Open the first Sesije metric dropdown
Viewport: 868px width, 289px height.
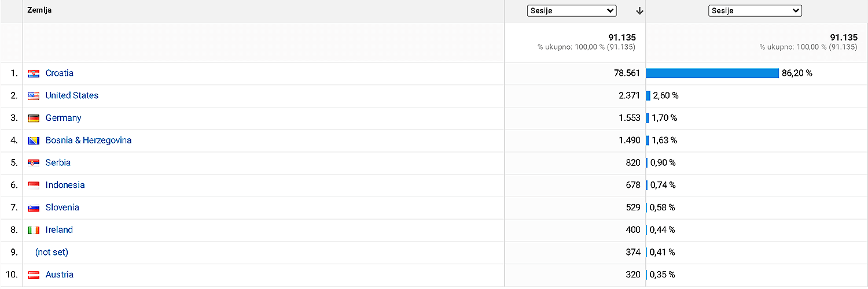click(572, 10)
